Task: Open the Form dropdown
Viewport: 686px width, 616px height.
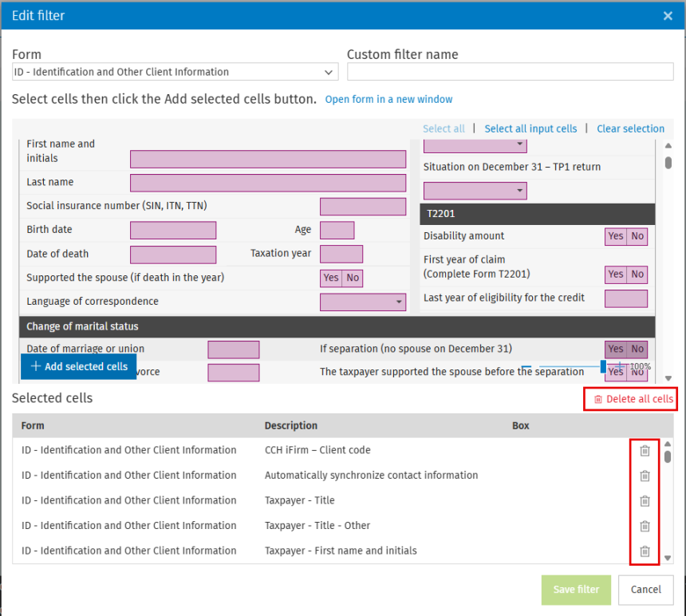Action: [175, 73]
